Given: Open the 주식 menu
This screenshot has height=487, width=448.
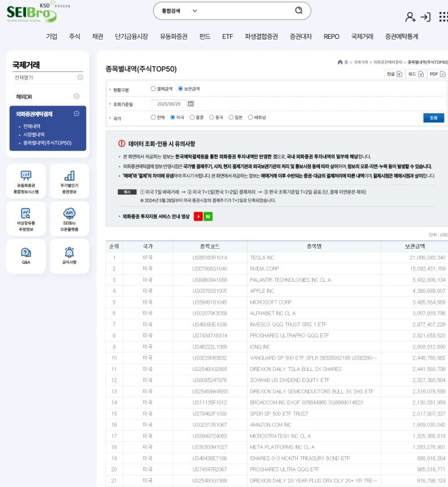Looking at the screenshot, I should (75, 37).
